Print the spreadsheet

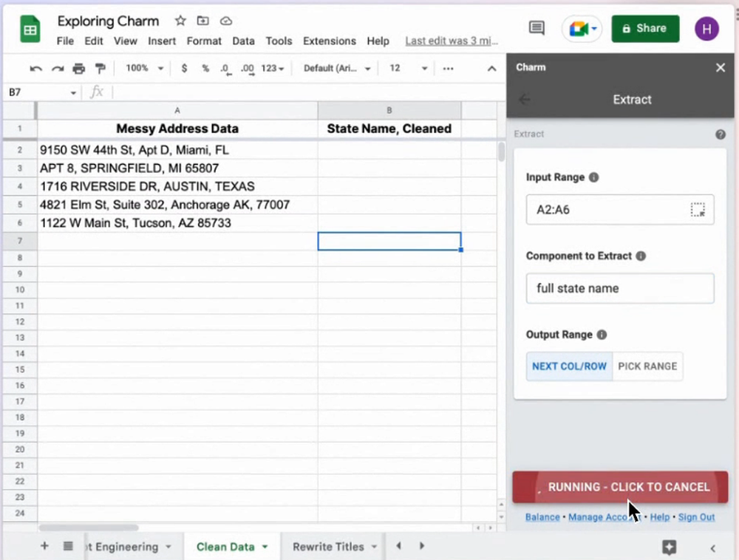(x=79, y=69)
